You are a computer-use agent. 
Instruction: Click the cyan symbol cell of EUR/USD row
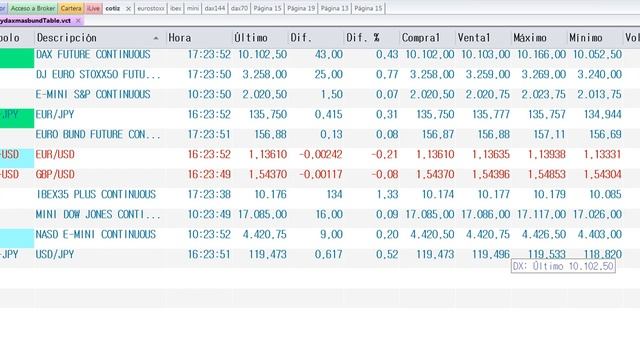click(17, 158)
